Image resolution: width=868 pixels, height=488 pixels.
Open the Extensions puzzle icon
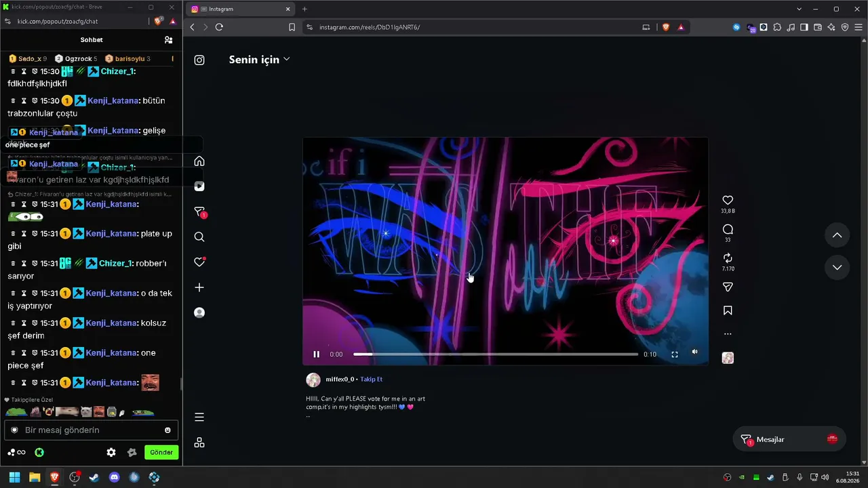[x=777, y=27]
